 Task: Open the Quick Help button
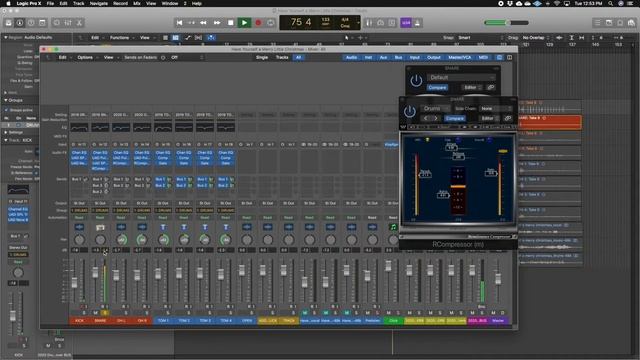point(31,23)
